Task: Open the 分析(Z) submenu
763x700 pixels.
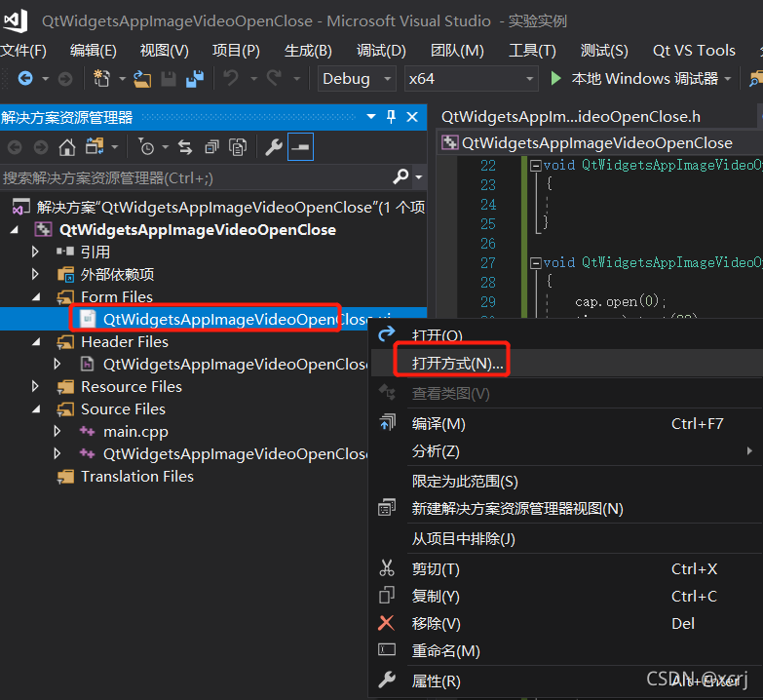Action: click(x=567, y=451)
